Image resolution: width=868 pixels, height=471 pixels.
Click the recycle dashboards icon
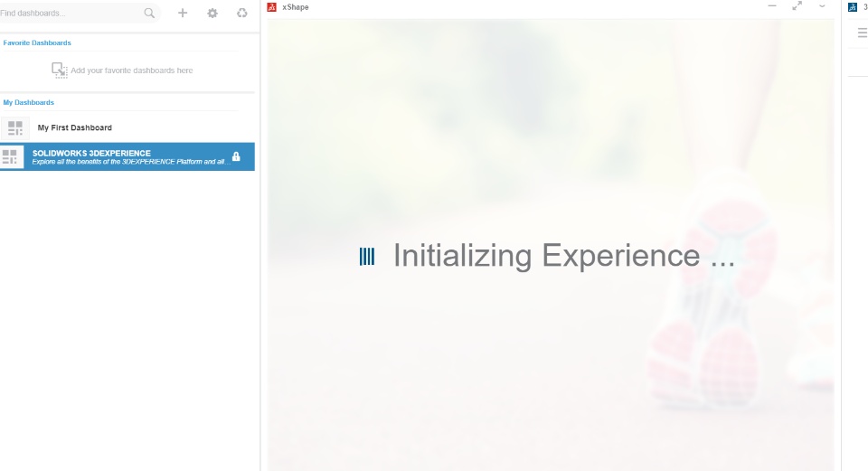click(242, 13)
